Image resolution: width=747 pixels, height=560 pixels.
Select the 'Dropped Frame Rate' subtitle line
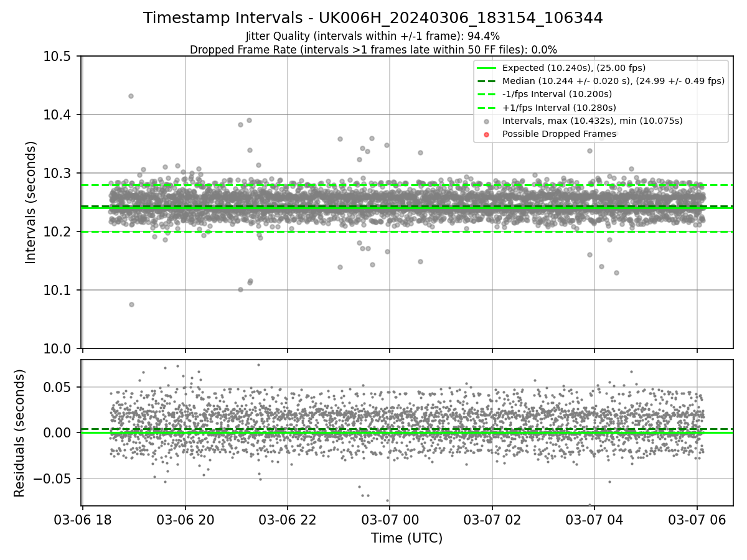pos(373,50)
